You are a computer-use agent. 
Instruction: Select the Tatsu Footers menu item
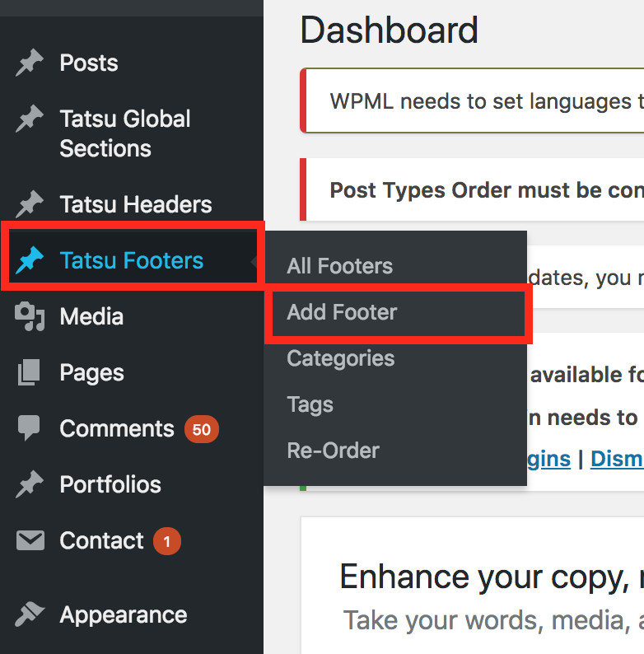click(132, 260)
